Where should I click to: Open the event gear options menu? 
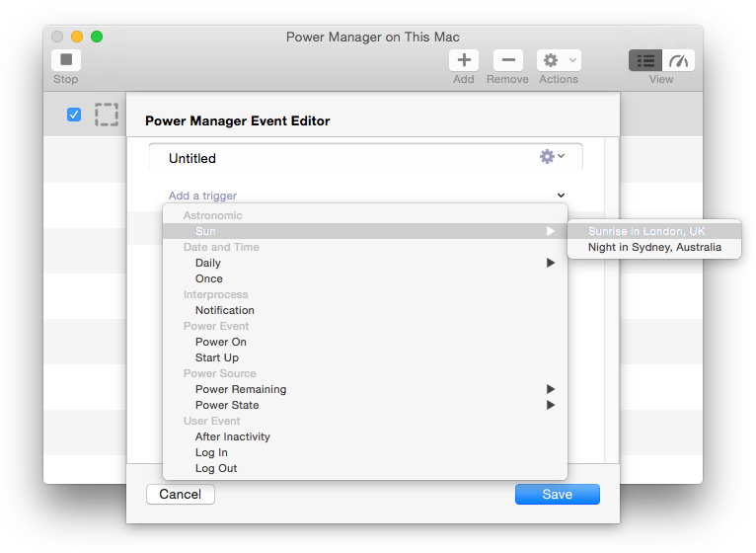[x=552, y=157]
